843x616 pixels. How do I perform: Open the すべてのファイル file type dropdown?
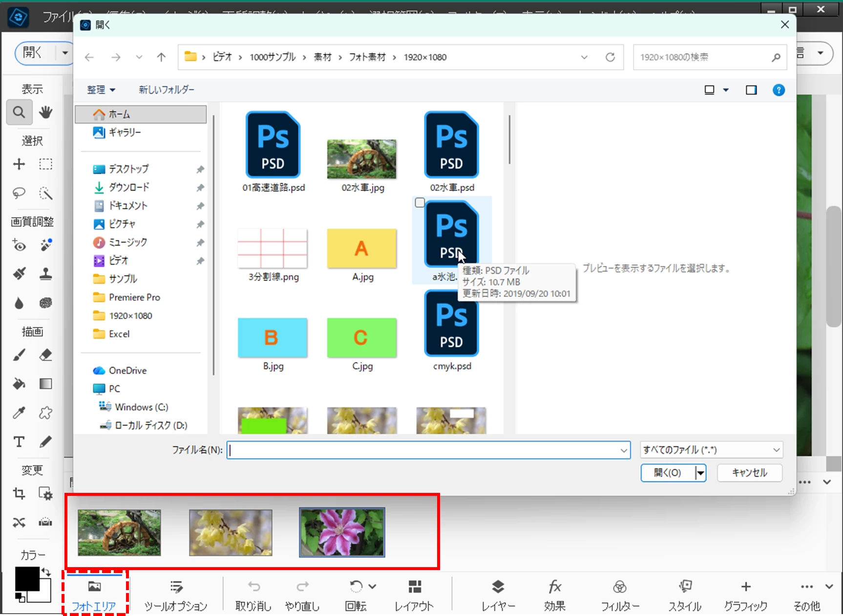(711, 450)
